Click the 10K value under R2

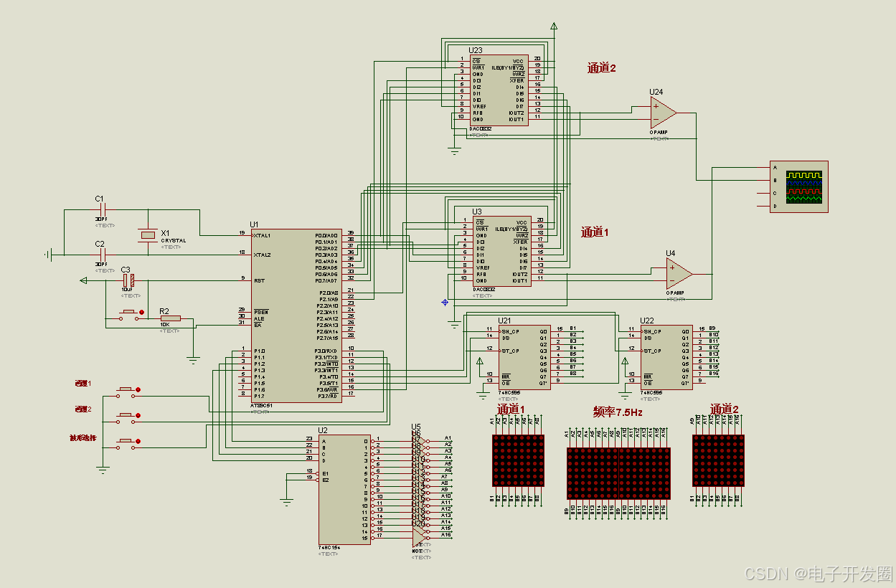pyautogui.click(x=164, y=325)
